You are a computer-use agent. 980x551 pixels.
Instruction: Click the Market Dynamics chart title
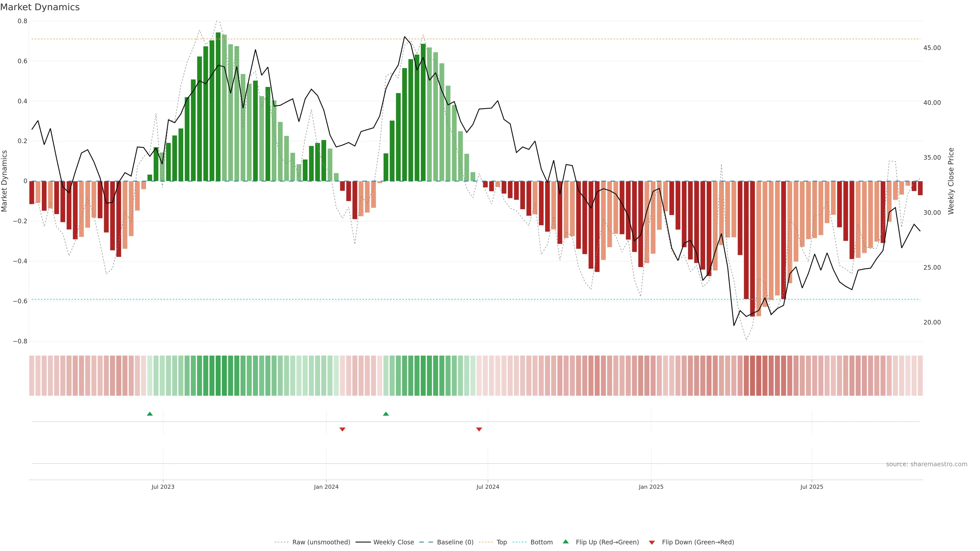tap(40, 7)
